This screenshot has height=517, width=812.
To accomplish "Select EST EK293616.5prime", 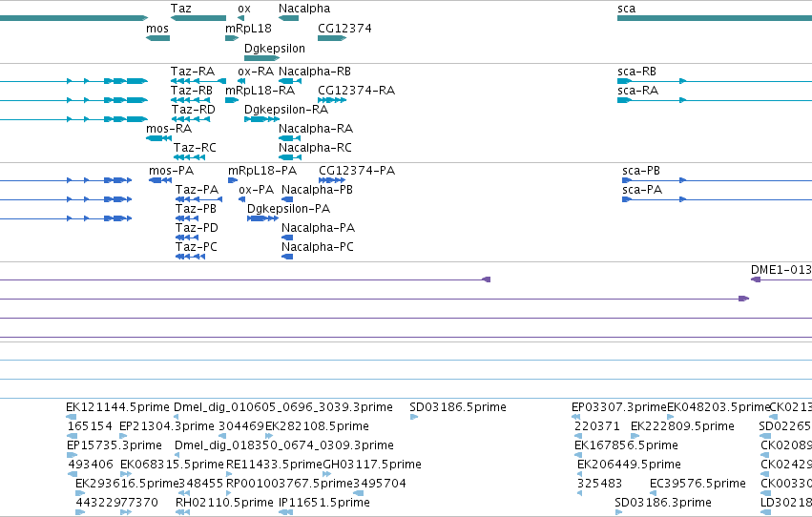I will (80, 493).
